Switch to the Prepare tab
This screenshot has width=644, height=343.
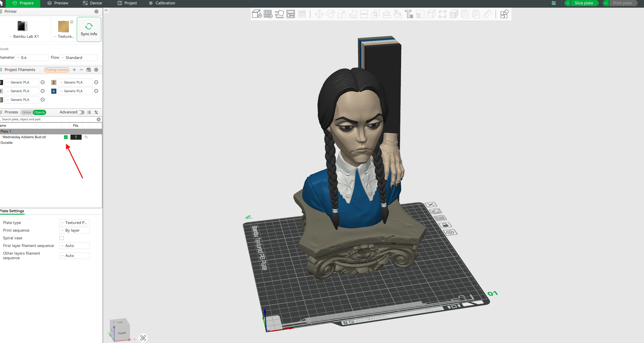click(23, 3)
